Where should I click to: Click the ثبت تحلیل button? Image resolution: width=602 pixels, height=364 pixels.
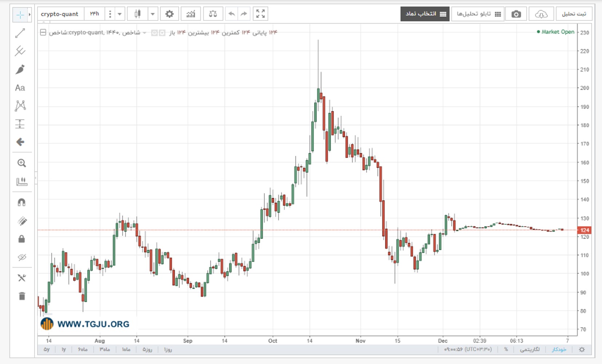click(574, 14)
